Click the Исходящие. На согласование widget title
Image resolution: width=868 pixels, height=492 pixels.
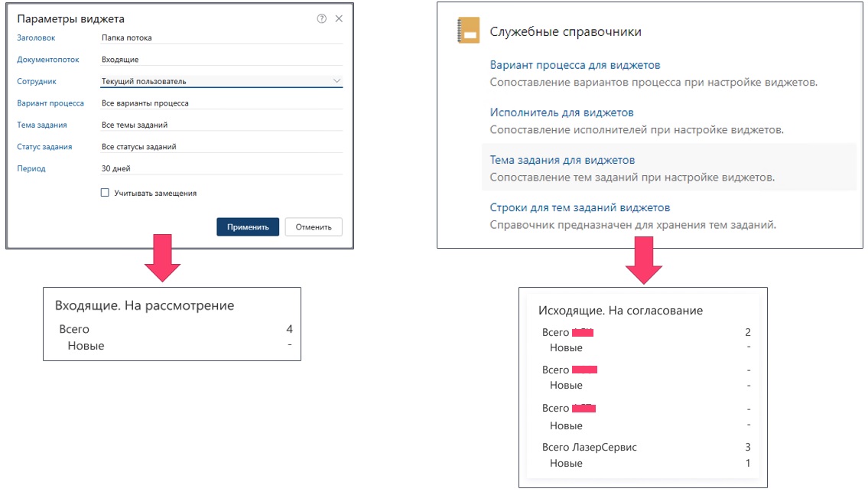(x=620, y=311)
